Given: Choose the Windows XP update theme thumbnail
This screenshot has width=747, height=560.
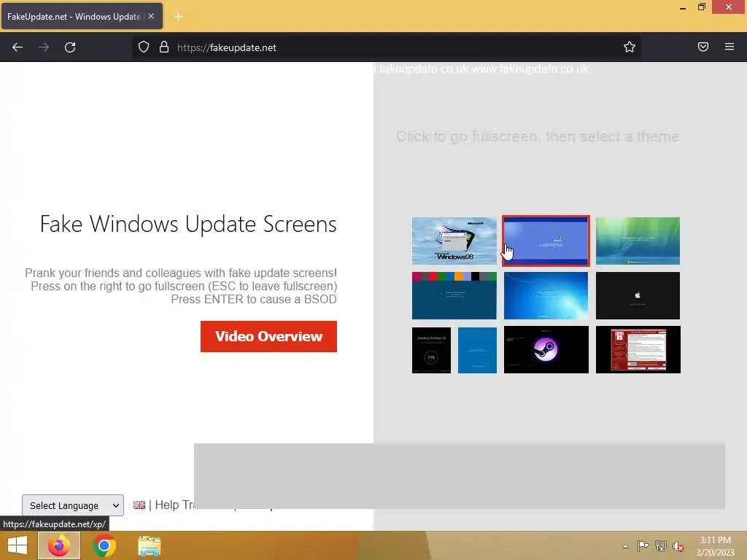Looking at the screenshot, I should [546, 241].
